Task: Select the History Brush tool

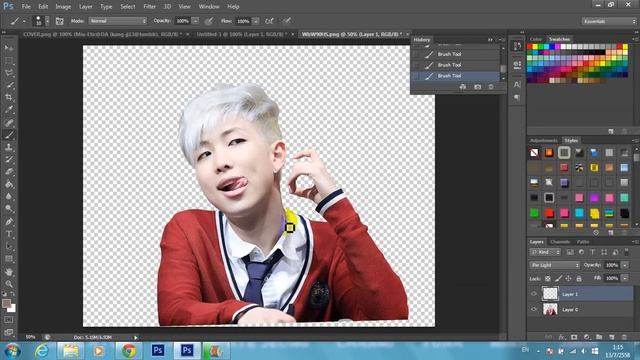Action: [x=9, y=159]
